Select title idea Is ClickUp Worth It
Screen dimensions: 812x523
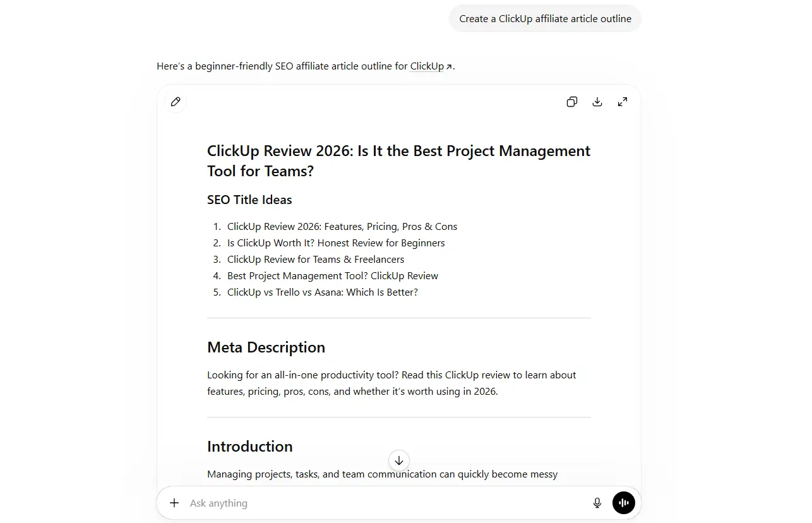tap(336, 243)
